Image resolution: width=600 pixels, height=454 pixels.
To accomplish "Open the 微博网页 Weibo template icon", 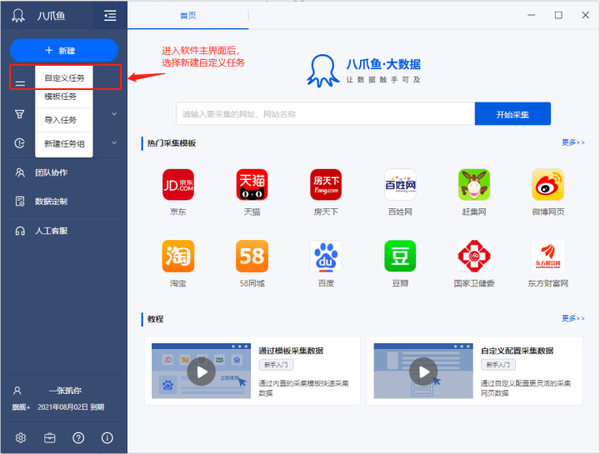I will tap(548, 185).
